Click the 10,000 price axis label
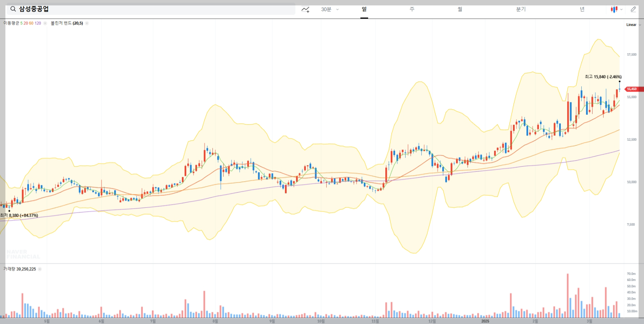 pos(631,182)
